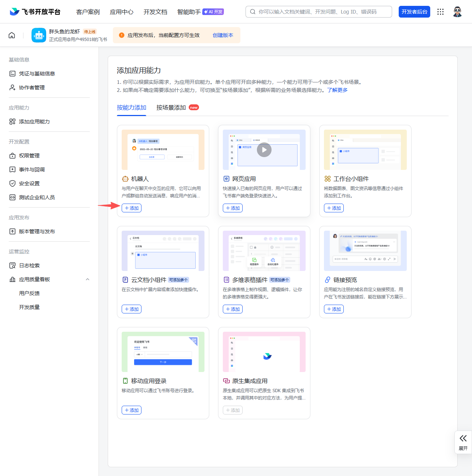Switch to 按能力添加 tab
The width and height of the screenshot is (472, 476).
pos(132,108)
